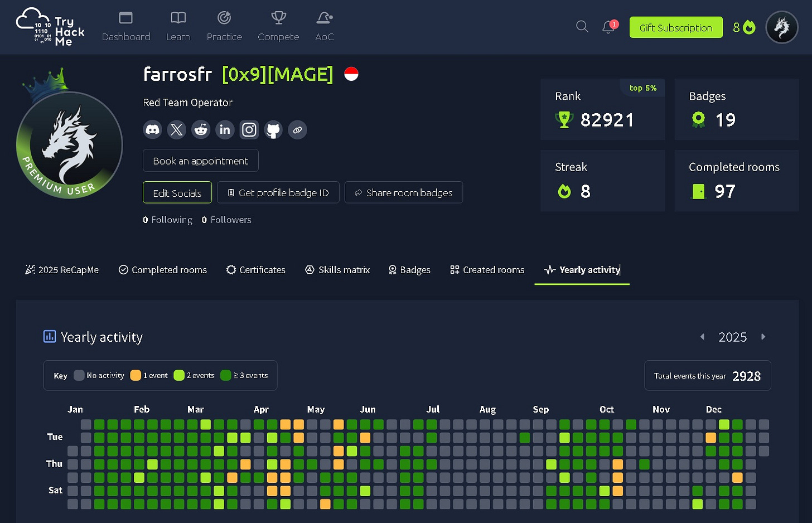812x523 pixels.
Task: Open the 0 Followers list
Action: pos(226,220)
